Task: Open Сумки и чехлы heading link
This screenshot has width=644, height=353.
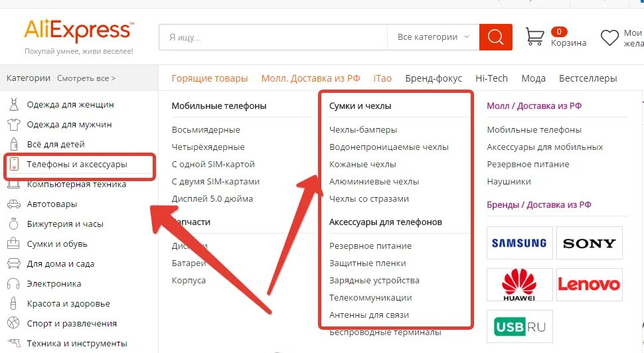Action: click(x=360, y=106)
